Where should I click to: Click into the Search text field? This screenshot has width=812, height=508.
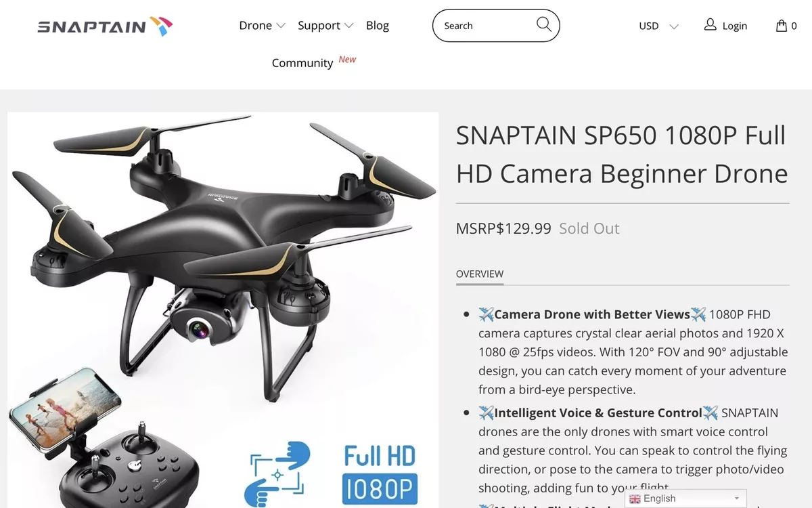486,26
